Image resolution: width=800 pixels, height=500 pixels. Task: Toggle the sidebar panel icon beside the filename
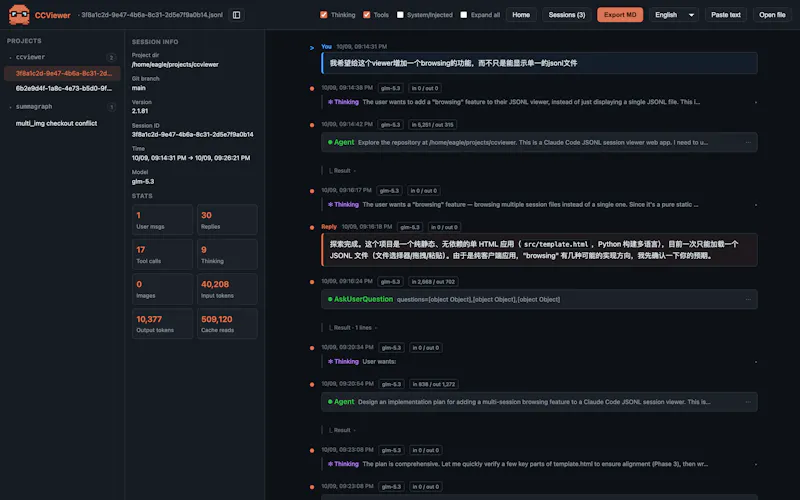[236, 15]
